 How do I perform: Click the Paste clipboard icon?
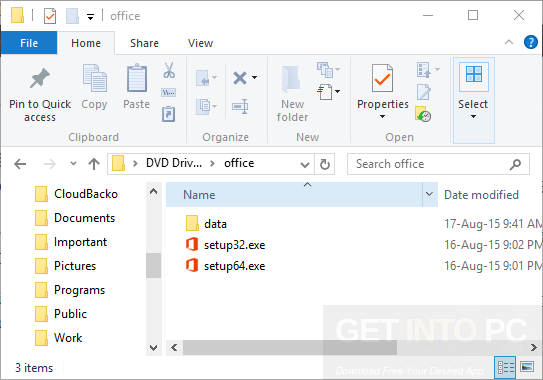click(x=137, y=78)
